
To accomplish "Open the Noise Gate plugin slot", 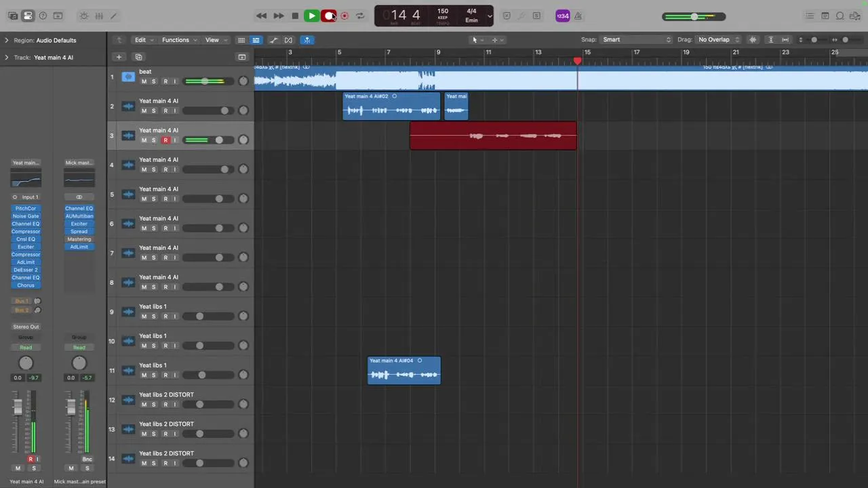I will click(x=26, y=216).
